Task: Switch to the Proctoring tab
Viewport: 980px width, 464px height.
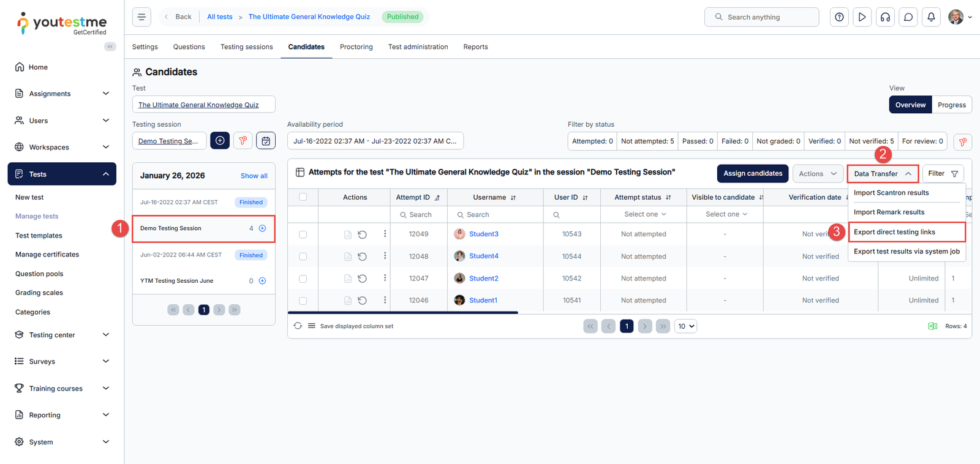Action: click(x=356, y=47)
